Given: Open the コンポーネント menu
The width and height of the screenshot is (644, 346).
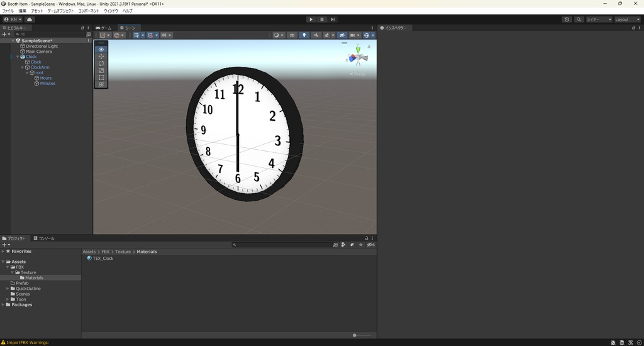Looking at the screenshot, I should tap(89, 11).
